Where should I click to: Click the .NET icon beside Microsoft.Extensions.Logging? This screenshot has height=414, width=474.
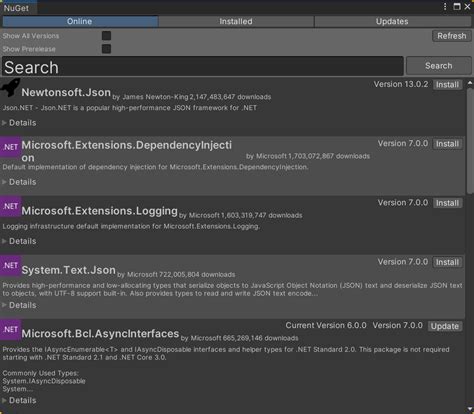tap(10, 206)
